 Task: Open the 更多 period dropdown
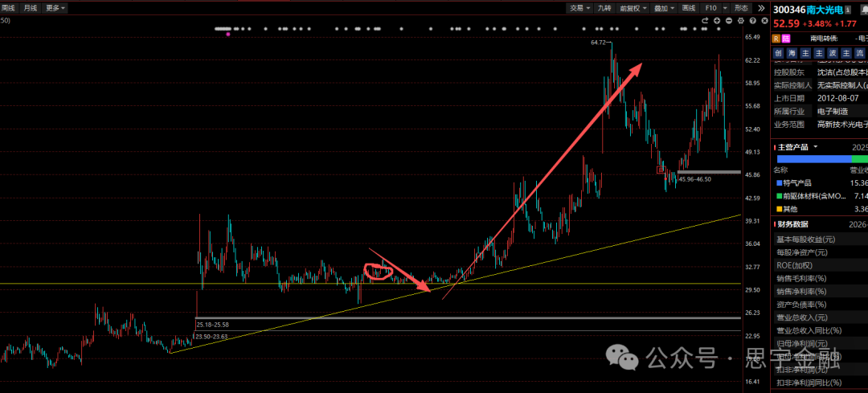coord(56,8)
